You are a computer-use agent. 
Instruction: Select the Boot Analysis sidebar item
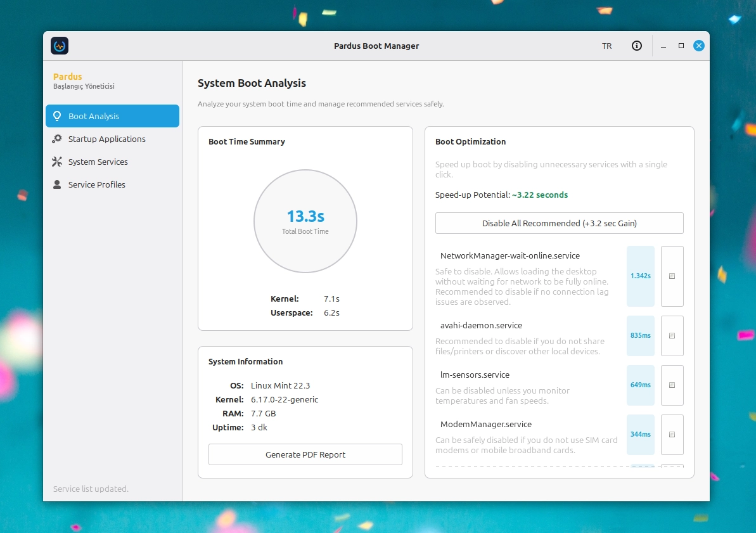[x=112, y=116]
